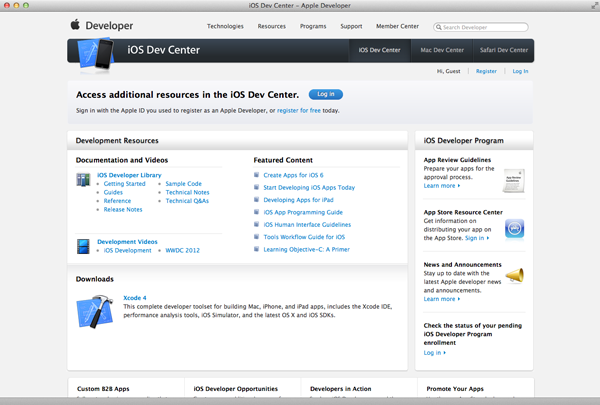Click Learn more under App Review Guidelines
The width and height of the screenshot is (600, 405).
(x=442, y=186)
